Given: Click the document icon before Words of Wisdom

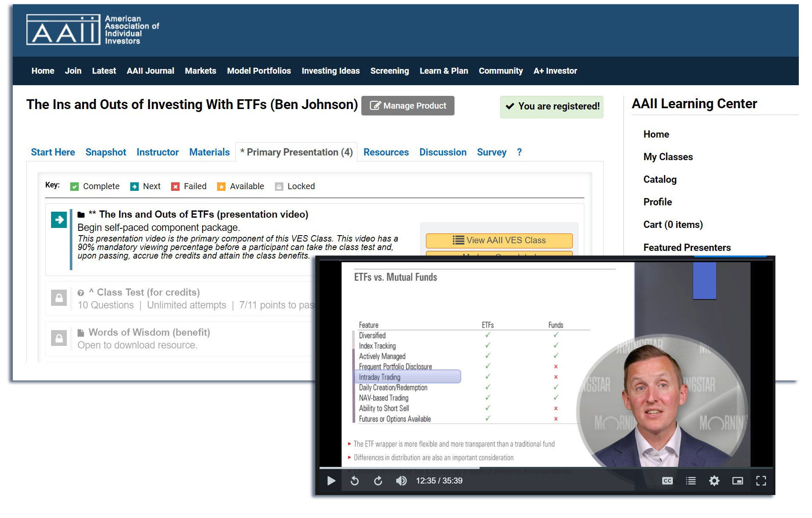Looking at the screenshot, I should click(x=81, y=333).
